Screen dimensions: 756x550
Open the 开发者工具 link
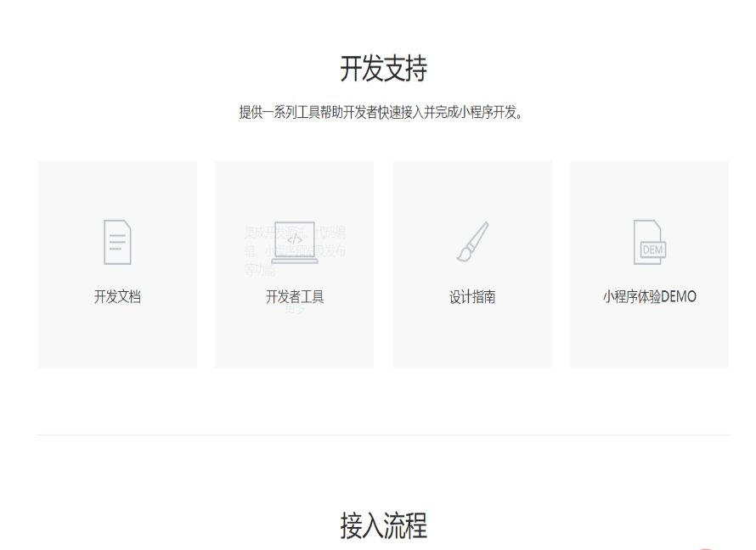click(295, 297)
